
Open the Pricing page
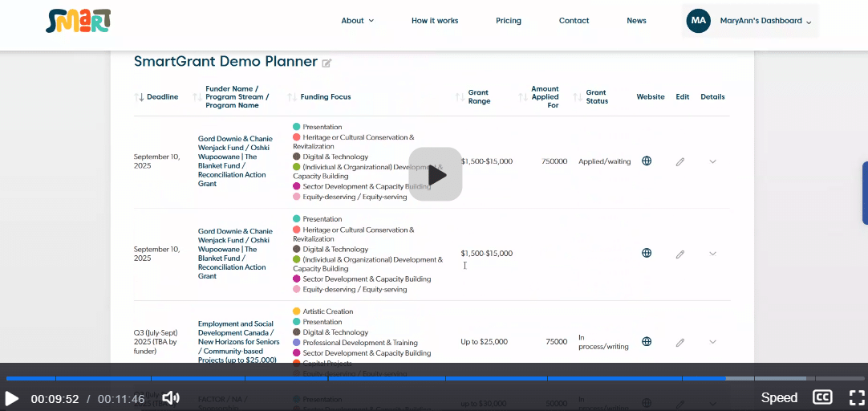[508, 21]
